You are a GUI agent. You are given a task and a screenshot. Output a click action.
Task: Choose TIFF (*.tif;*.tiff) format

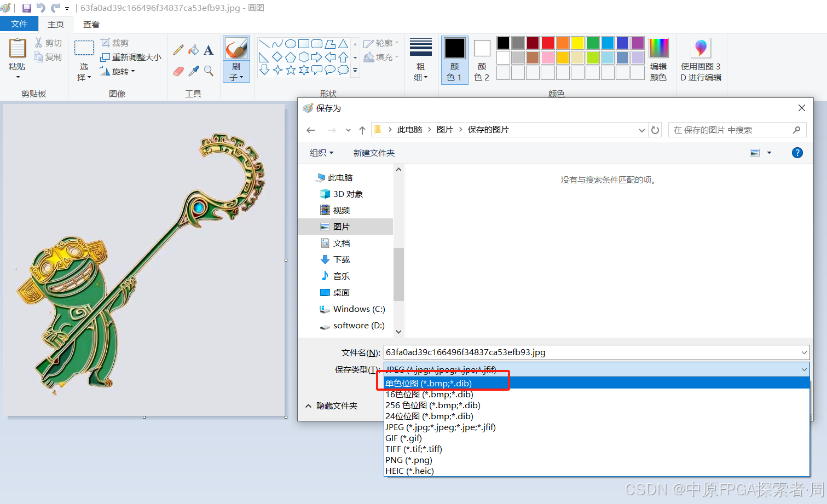tap(597, 449)
